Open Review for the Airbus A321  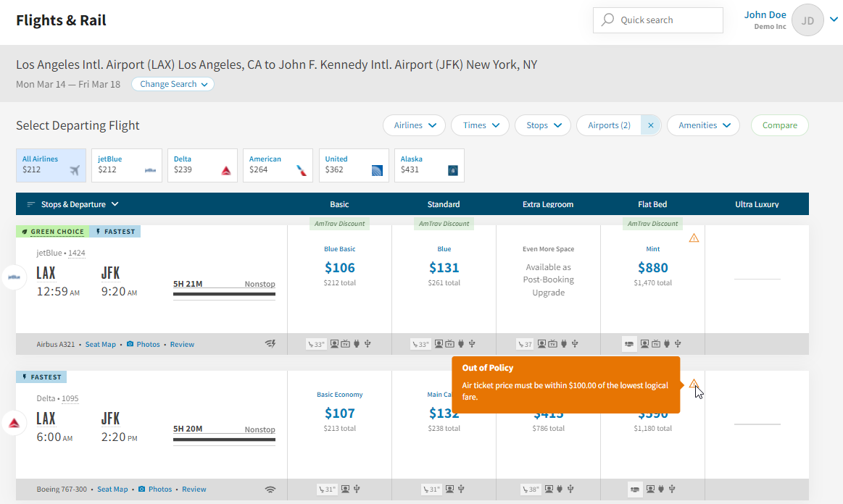coord(182,345)
